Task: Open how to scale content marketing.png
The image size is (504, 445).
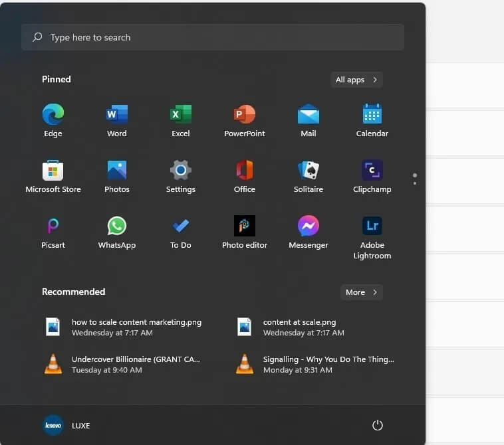Action: pos(125,327)
